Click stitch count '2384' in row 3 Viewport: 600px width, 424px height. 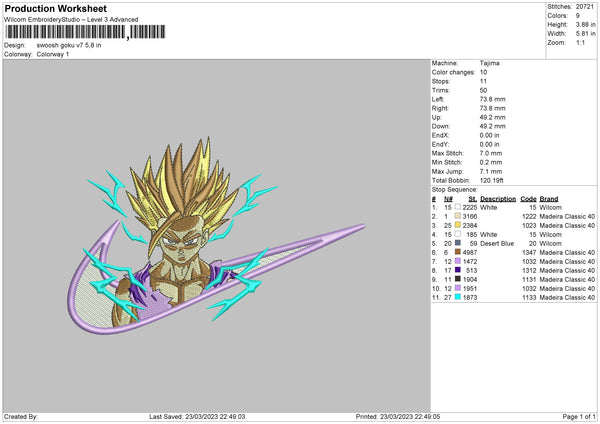click(470, 225)
